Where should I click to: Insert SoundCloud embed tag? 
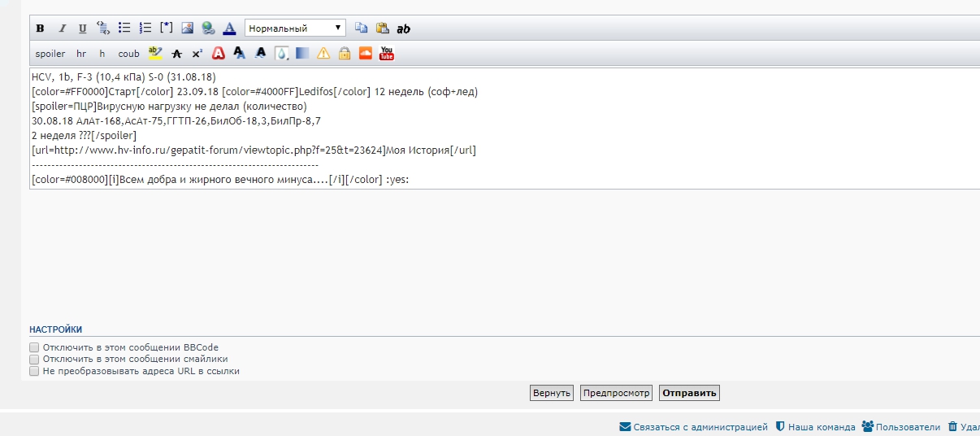pyautogui.click(x=366, y=54)
